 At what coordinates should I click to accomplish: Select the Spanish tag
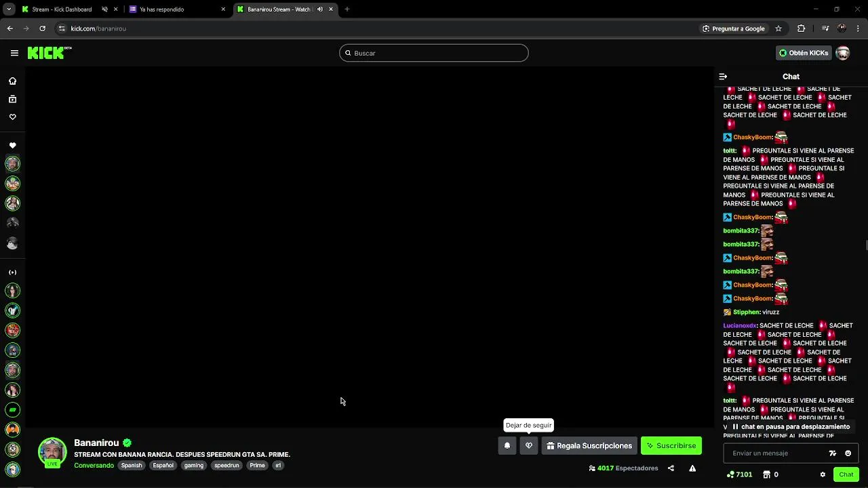click(x=132, y=466)
